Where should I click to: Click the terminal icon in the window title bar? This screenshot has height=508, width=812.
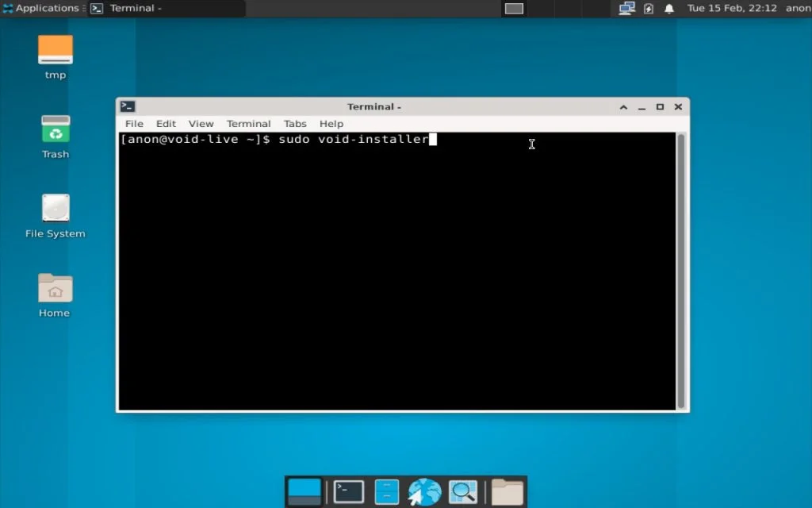[x=128, y=106]
